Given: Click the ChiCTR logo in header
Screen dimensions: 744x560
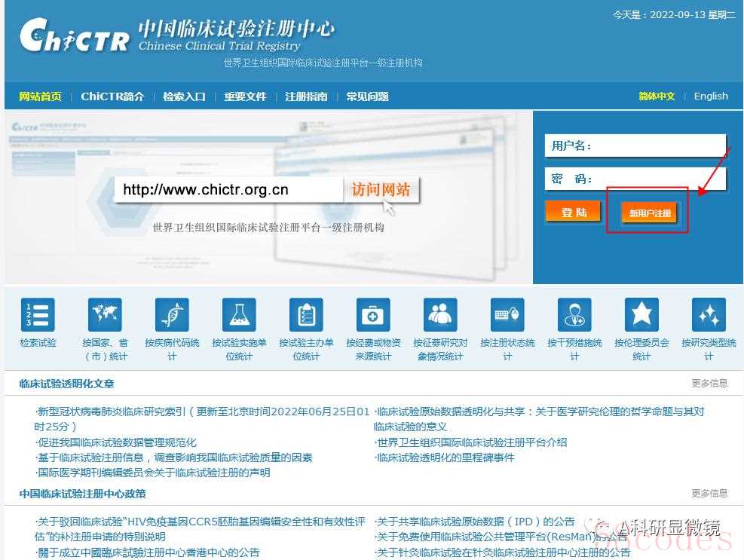Looking at the screenshot, I should [75, 35].
